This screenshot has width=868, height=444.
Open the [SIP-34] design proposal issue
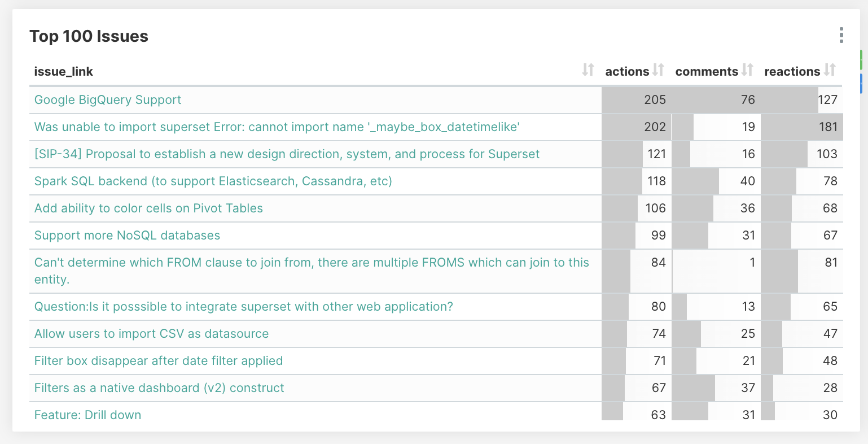(287, 154)
